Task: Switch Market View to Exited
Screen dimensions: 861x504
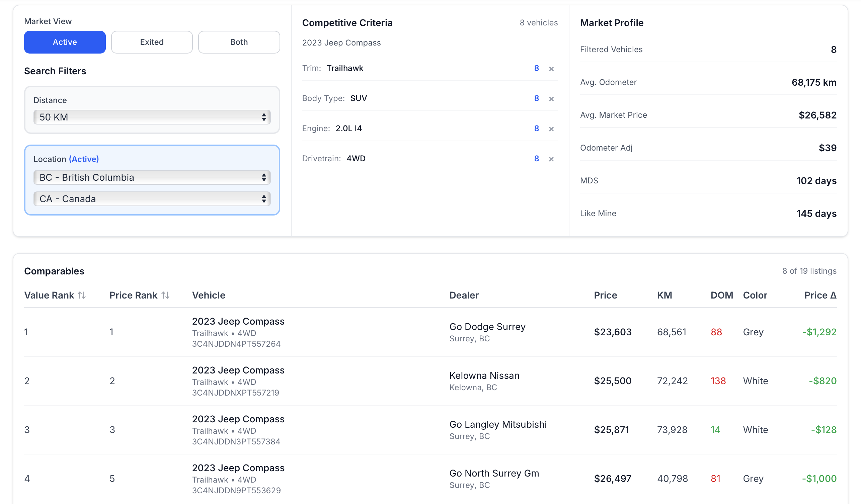Action: [x=152, y=42]
